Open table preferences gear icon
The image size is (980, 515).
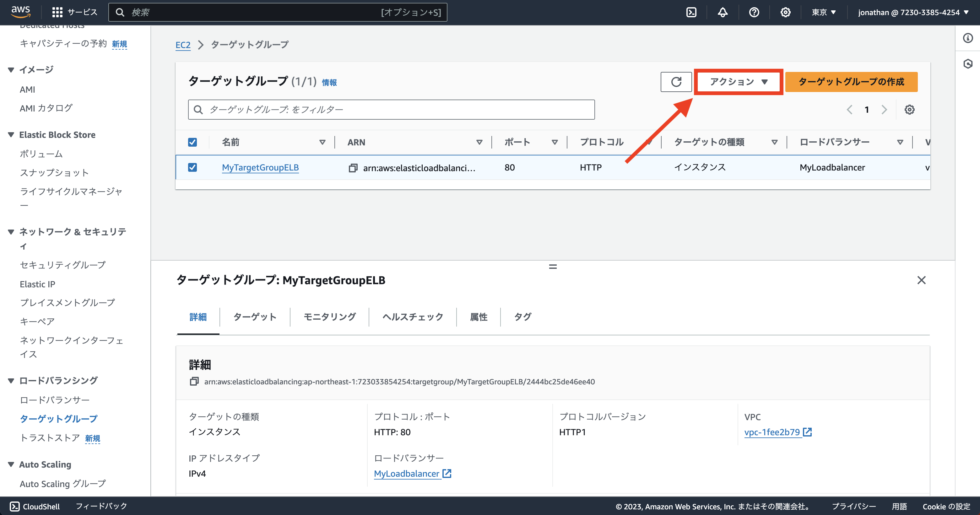910,110
